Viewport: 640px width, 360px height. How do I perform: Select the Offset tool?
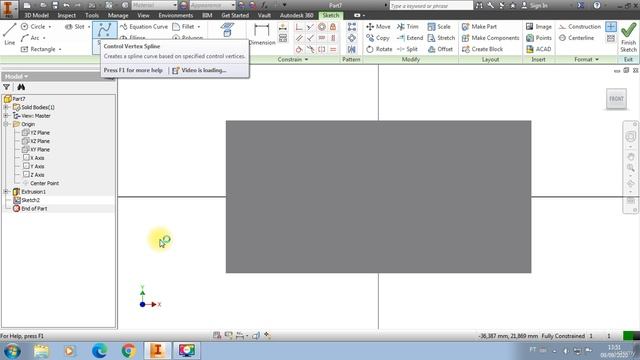click(440, 49)
